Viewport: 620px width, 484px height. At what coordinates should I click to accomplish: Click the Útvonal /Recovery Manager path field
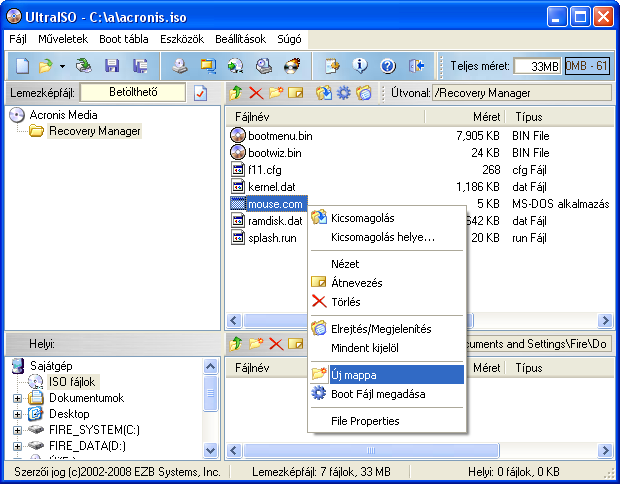(522, 93)
